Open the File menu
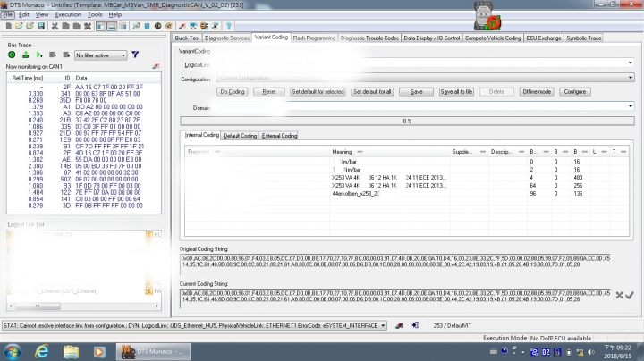The image size is (644, 361). tap(8, 15)
